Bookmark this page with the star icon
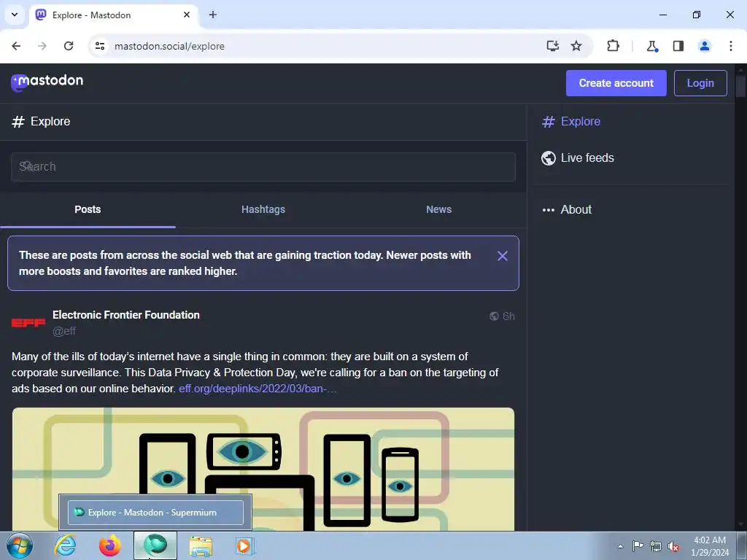The height and width of the screenshot is (560, 747). [576, 46]
